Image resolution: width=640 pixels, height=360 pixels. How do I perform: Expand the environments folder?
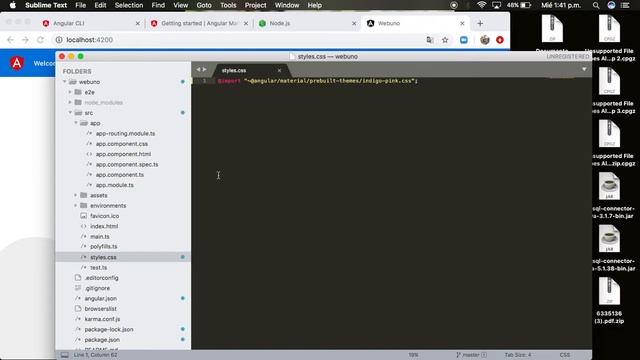coord(76,205)
